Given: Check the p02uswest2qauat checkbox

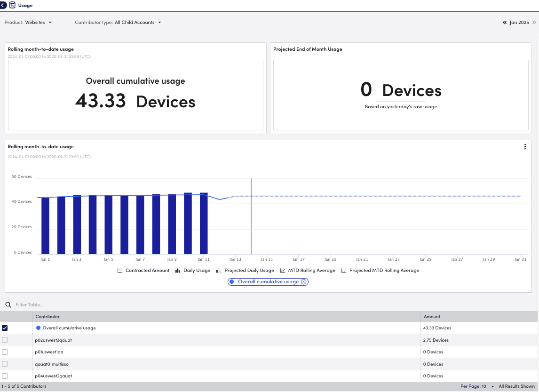Looking at the screenshot, I should pyautogui.click(x=5, y=340).
